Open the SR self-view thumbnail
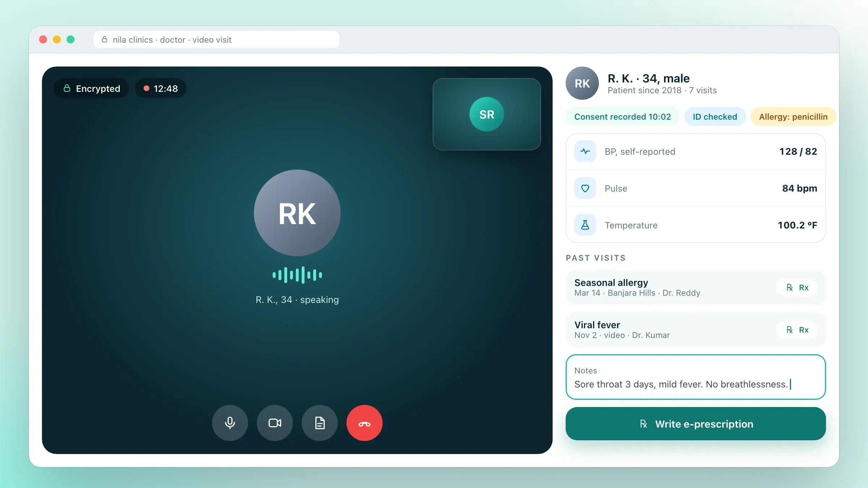This screenshot has height=488, width=868. click(x=486, y=114)
